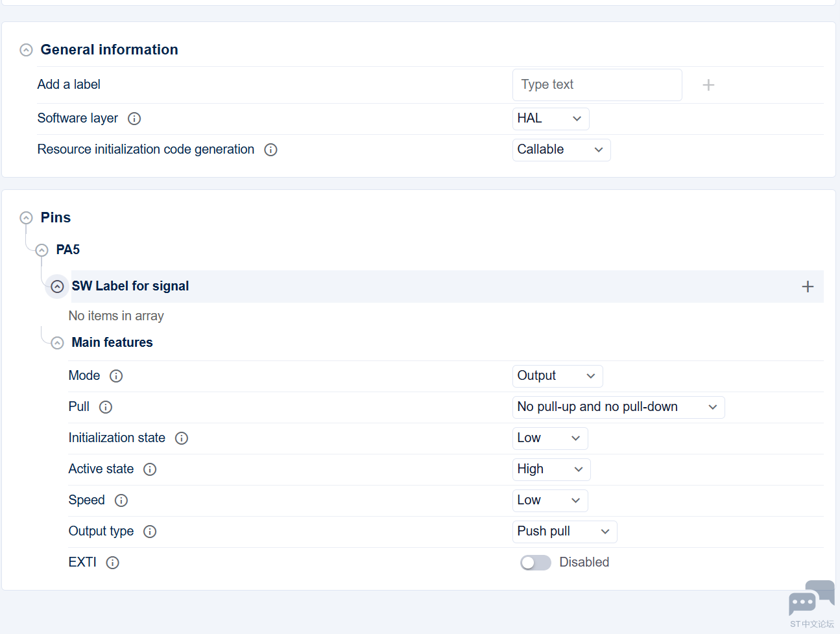Click the Software layer info icon

click(x=134, y=119)
